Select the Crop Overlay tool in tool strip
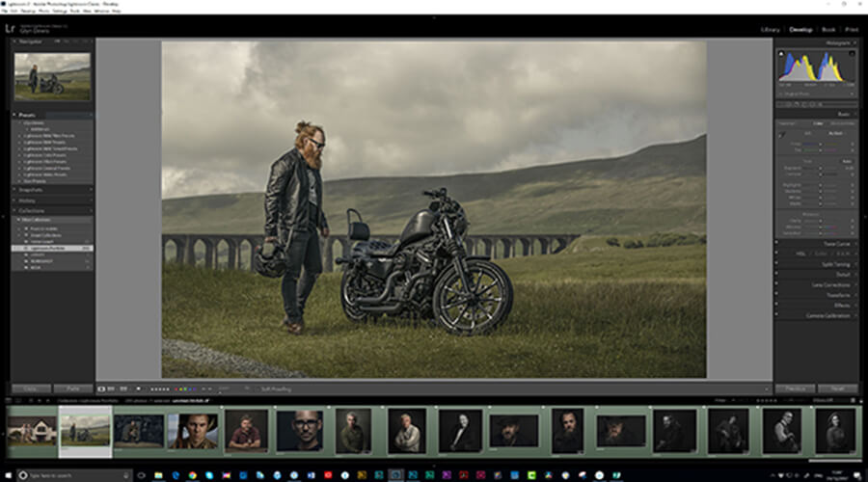Image resolution: width=868 pixels, height=482 pixels. click(788, 104)
